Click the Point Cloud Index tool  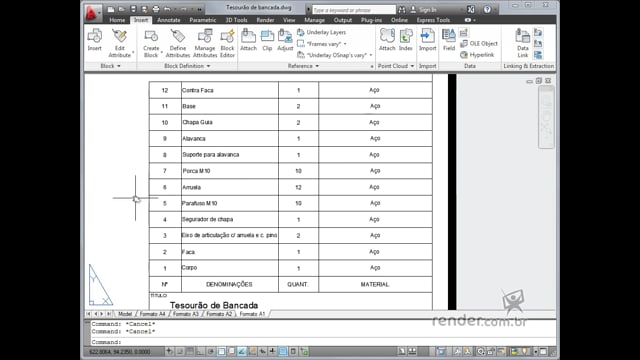point(405,40)
